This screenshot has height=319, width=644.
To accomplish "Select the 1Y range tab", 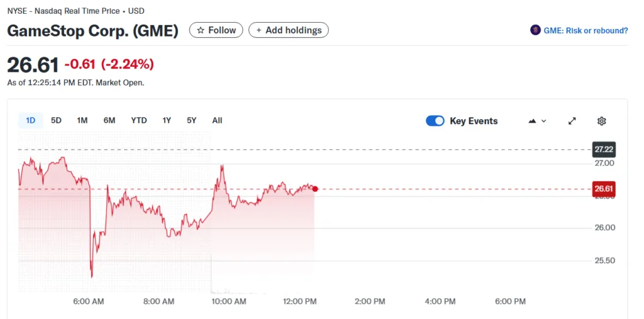I will click(x=167, y=120).
